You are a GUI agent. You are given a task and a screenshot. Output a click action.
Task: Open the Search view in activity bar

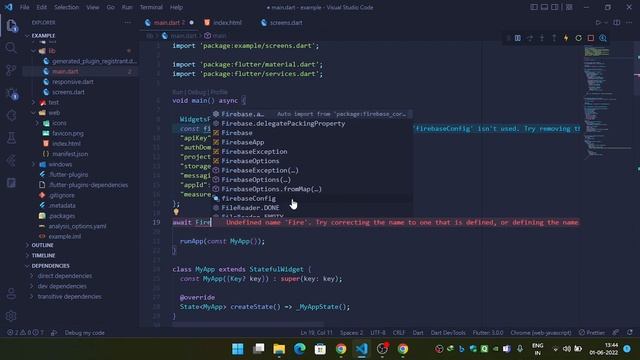[x=11, y=48]
